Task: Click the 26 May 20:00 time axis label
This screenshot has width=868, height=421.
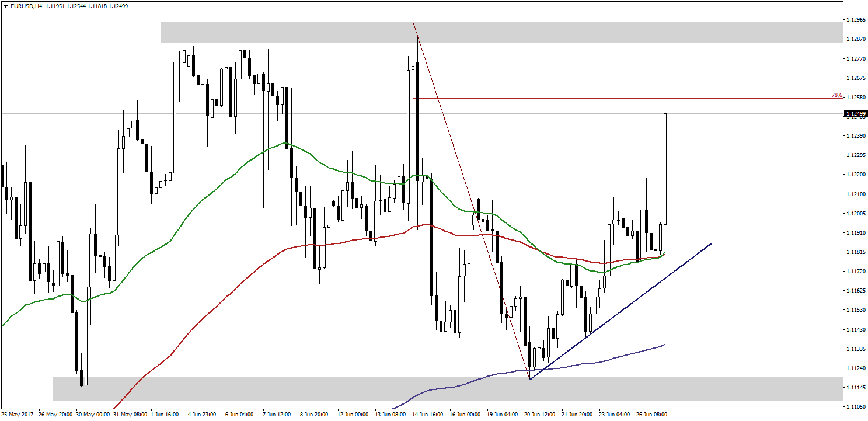Action: pyautogui.click(x=54, y=415)
